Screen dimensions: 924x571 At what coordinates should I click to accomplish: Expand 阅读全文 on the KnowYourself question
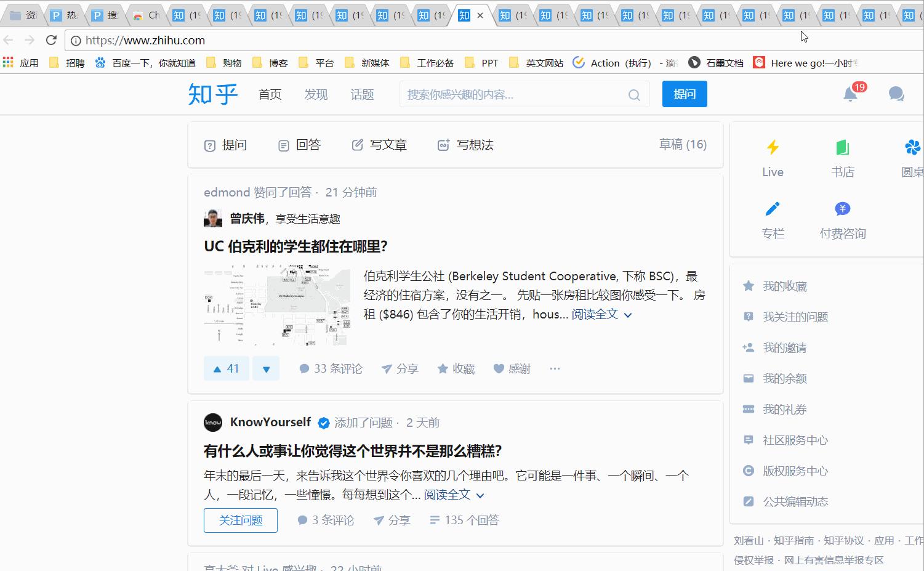(453, 495)
